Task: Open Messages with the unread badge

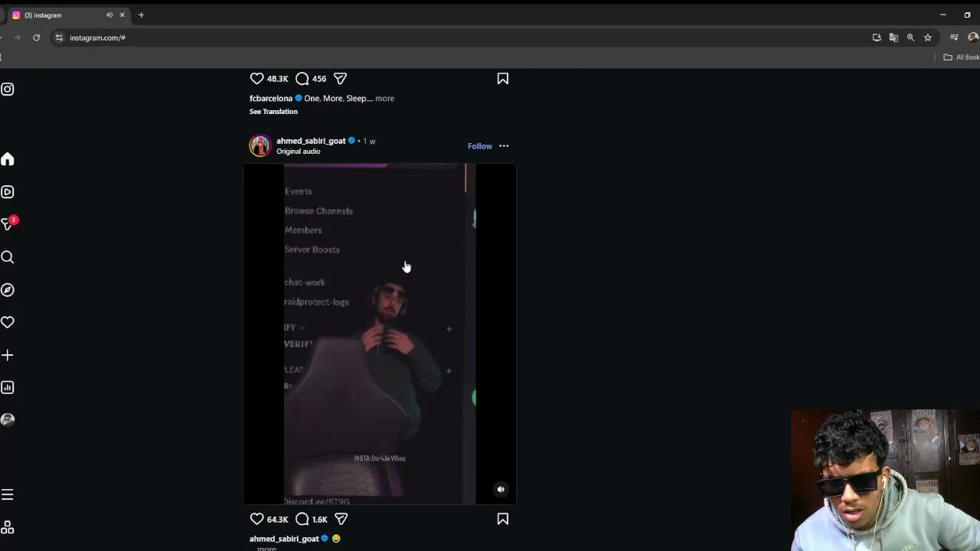Action: [8, 224]
